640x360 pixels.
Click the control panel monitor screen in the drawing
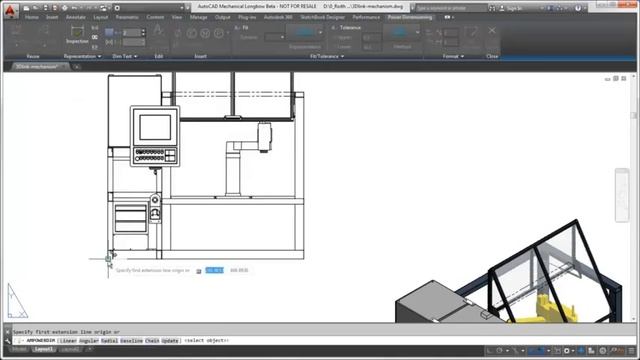tap(155, 127)
